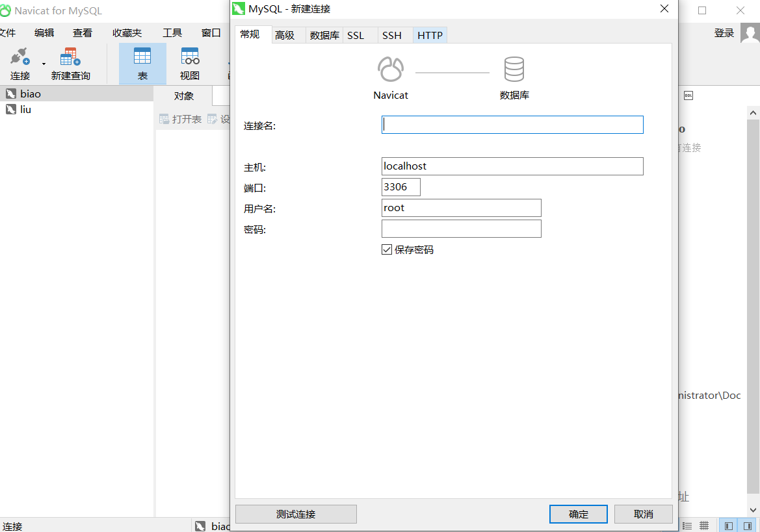Switch to the HTTP tab

click(x=430, y=35)
